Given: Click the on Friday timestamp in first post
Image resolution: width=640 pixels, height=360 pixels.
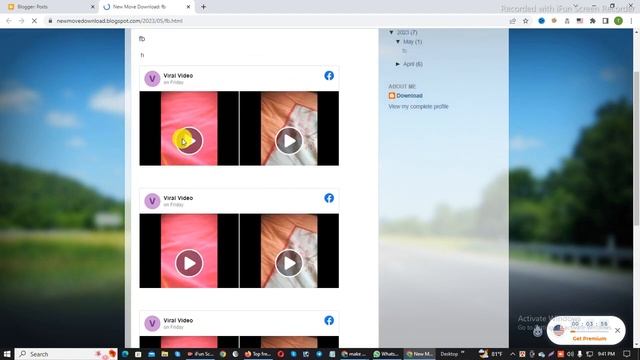Looking at the screenshot, I should click(173, 82).
